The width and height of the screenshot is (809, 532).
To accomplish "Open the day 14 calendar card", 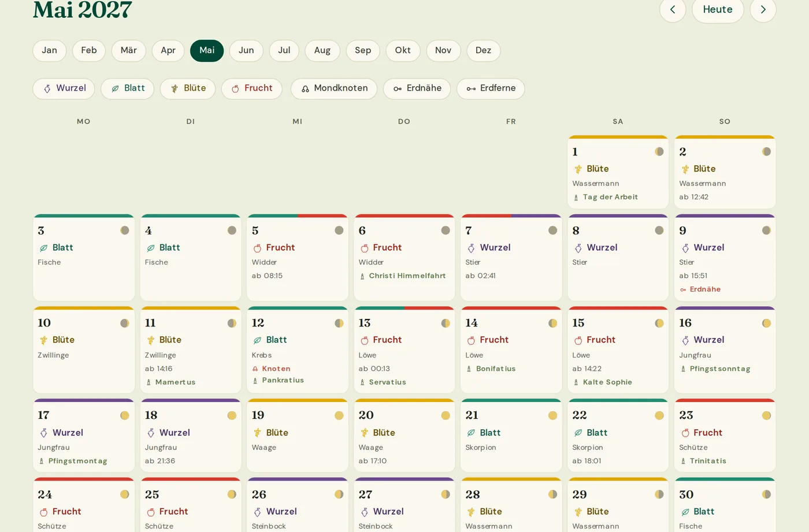I will tap(511, 350).
